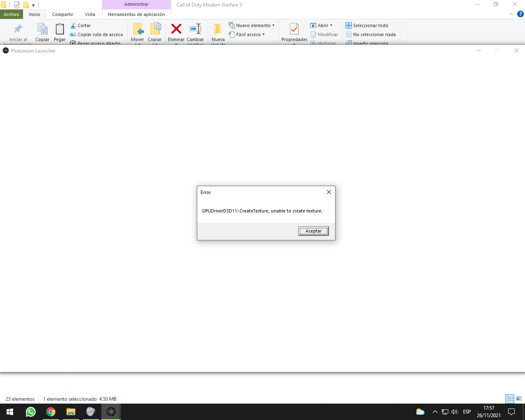This screenshot has width=525, height=420.
Task: Click the Nueva carpeta folder icon
Action: (218, 29)
